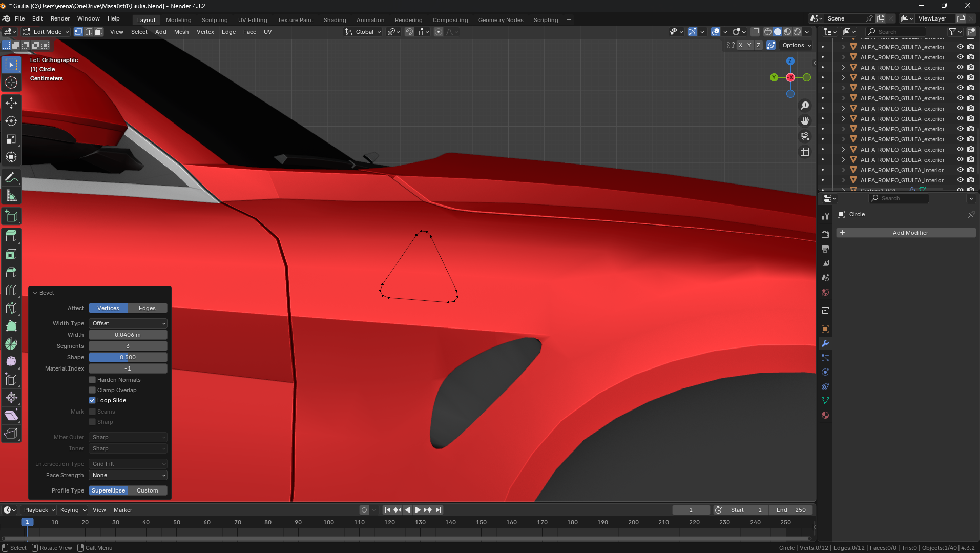
Task: Play the animation forward
Action: tap(418, 510)
